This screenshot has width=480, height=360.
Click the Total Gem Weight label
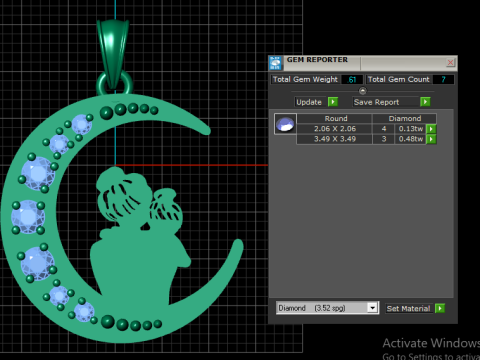305,79
